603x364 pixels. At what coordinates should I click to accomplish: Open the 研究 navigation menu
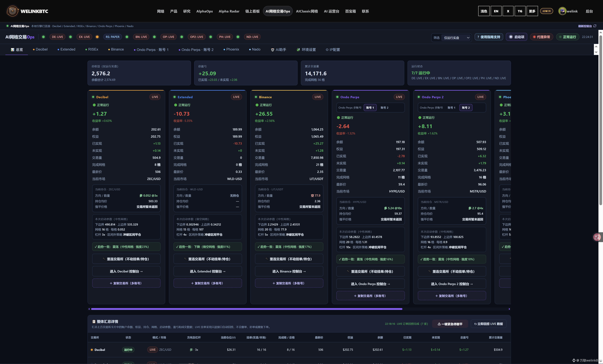[x=187, y=11]
